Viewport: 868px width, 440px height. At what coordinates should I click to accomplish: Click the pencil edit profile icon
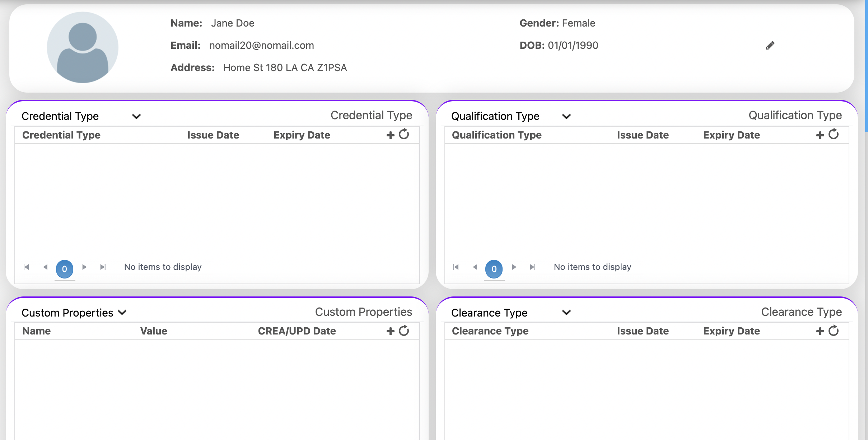(x=770, y=46)
